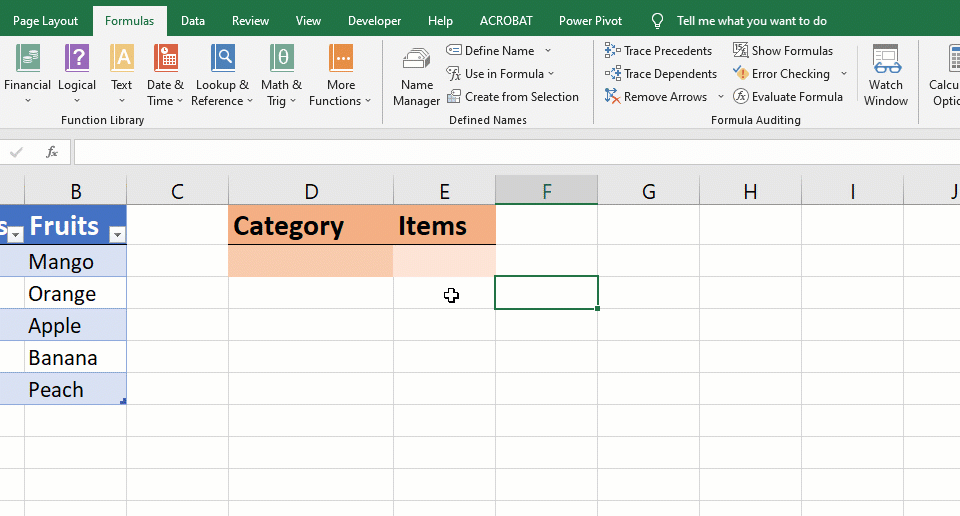Click Remove Arrows
The height and width of the screenshot is (516, 960).
tap(656, 97)
